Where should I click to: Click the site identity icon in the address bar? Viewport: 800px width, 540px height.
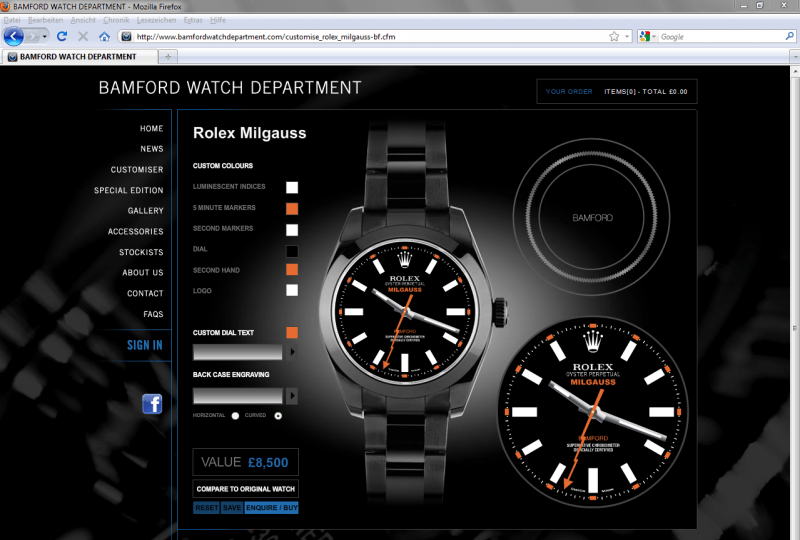tap(126, 36)
